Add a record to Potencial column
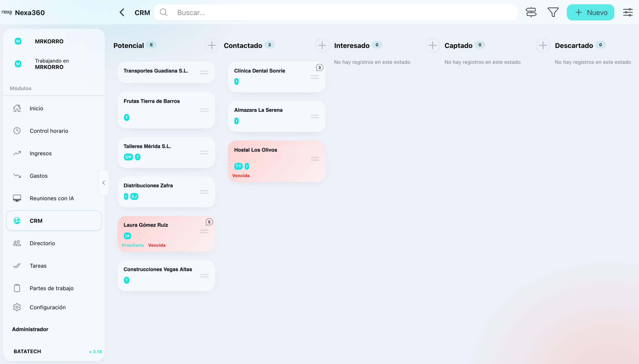This screenshot has height=364, width=639. pyautogui.click(x=212, y=45)
